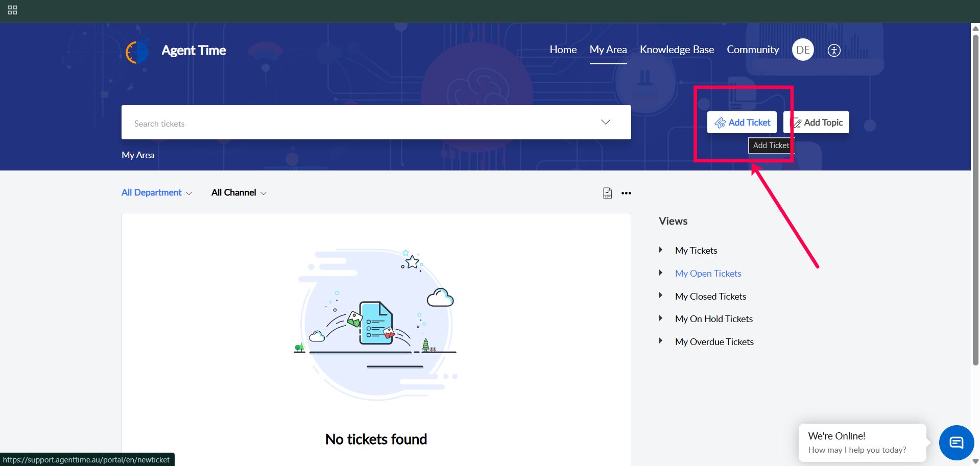This screenshot has width=980, height=466.
Task: Click the Agent Time logo icon
Action: 137,51
